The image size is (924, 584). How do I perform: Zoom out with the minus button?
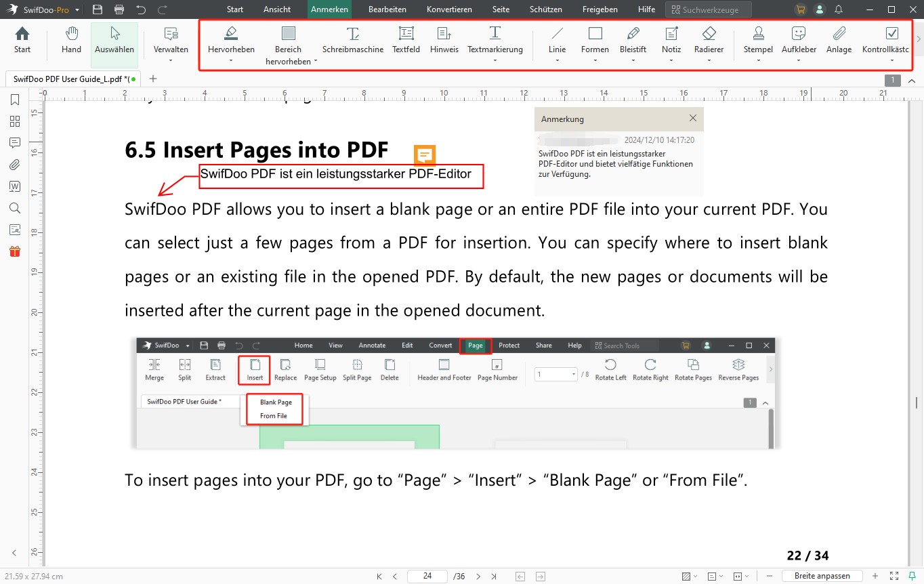click(770, 576)
